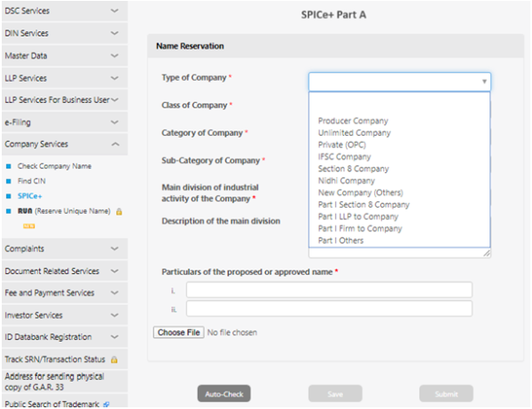Select Producer Company from the list

coord(352,121)
